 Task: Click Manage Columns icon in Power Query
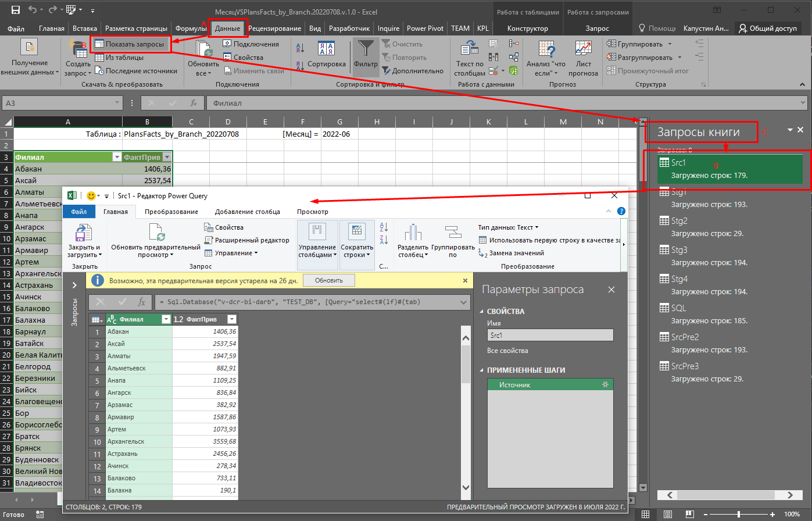coord(317,231)
